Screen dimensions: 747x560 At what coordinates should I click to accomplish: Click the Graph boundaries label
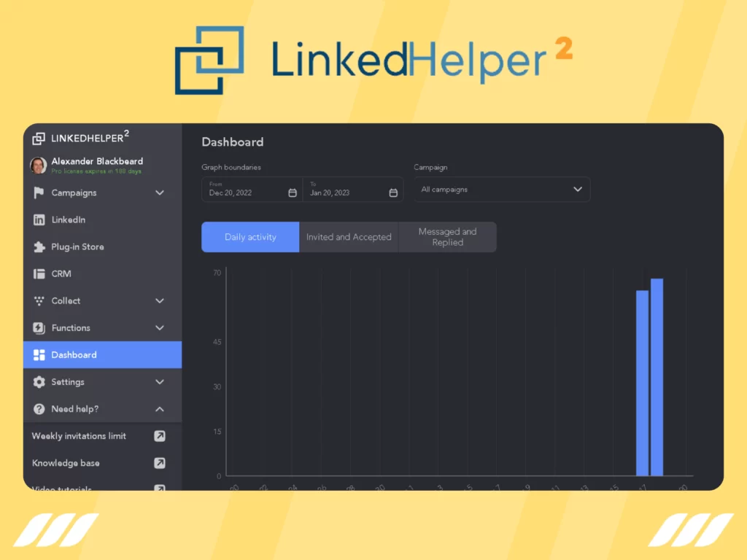click(x=231, y=167)
